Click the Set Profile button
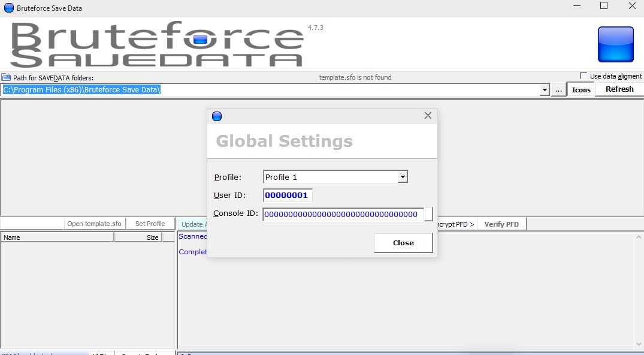The width and height of the screenshot is (644, 355). [x=150, y=224]
